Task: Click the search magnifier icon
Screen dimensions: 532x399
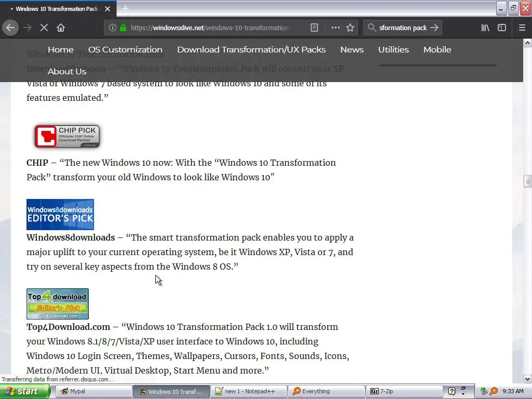Action: pos(371,28)
